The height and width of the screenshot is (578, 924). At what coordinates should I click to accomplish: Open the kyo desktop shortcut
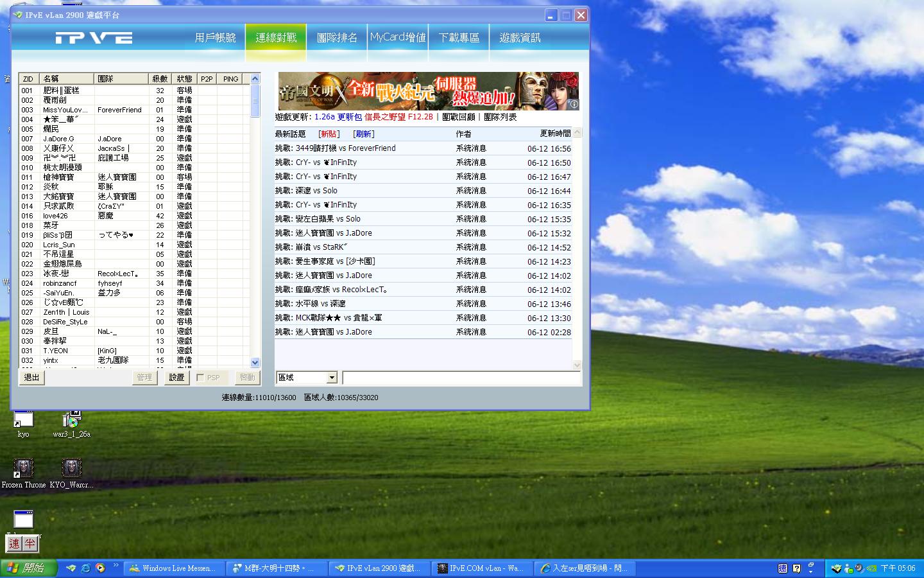pos(23,419)
